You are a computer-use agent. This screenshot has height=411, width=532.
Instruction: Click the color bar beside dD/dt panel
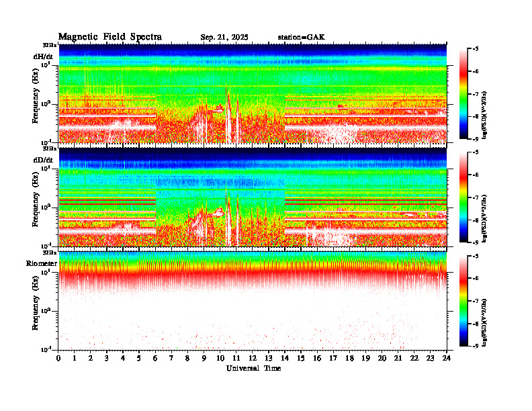[463, 197]
